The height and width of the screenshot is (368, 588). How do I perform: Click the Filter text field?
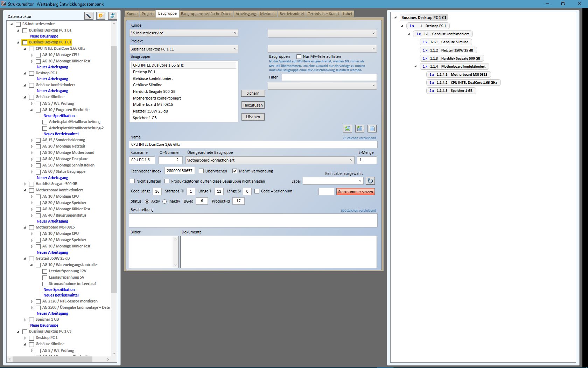tap(329, 77)
